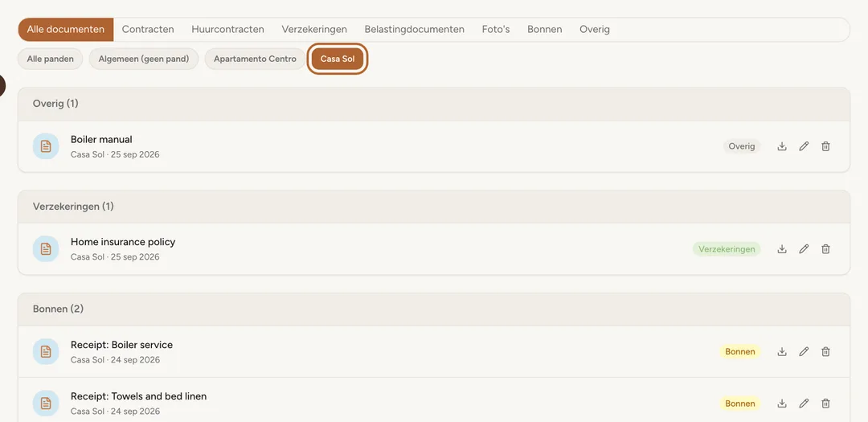
Task: Click the Bonnen badge on Towels receipt
Action: point(740,404)
